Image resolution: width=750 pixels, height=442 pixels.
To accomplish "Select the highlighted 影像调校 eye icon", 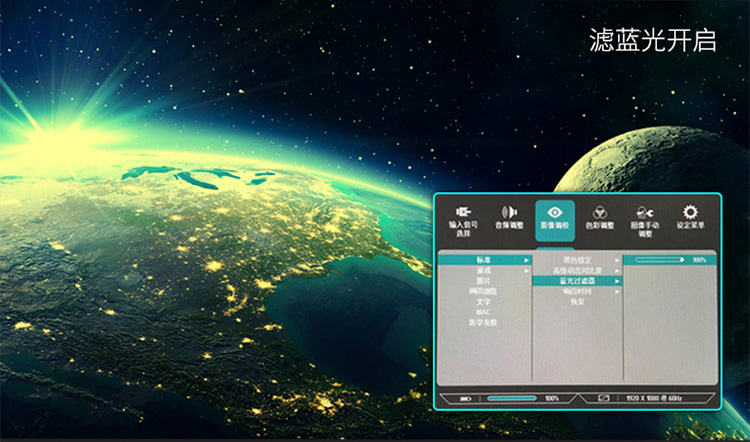I will 555,212.
